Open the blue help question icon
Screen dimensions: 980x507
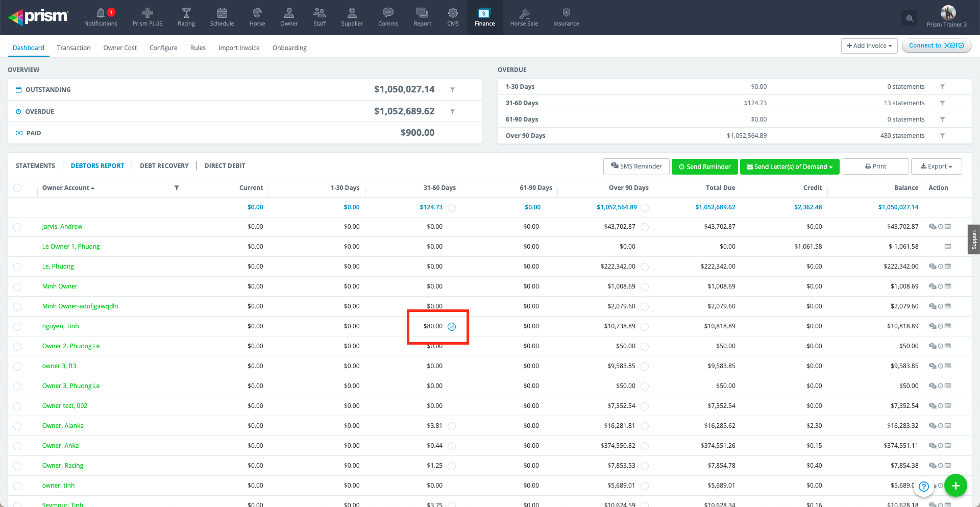pyautogui.click(x=923, y=487)
